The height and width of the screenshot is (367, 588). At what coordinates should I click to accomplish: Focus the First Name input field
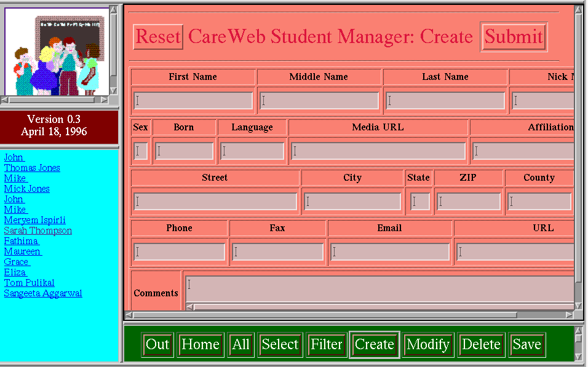coord(193,100)
